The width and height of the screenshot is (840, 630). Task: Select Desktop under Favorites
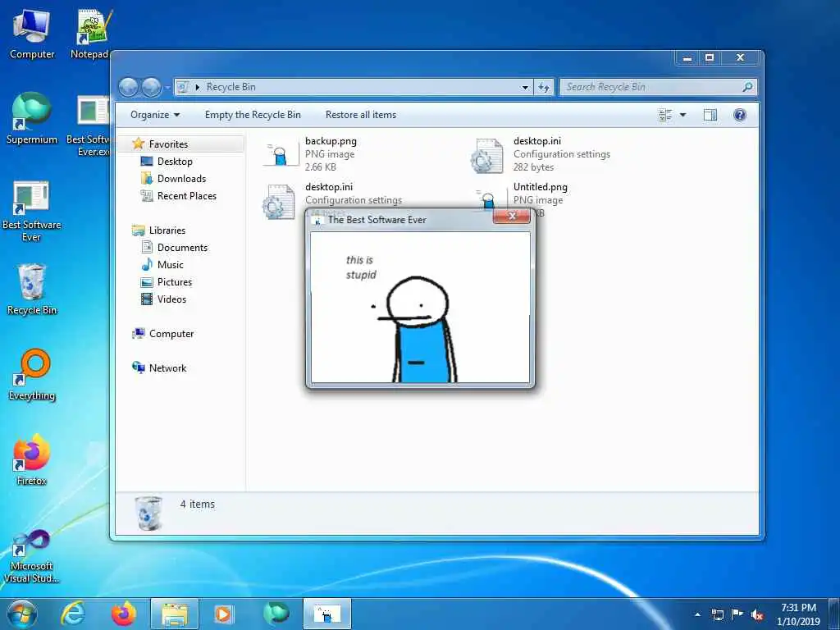coord(175,162)
